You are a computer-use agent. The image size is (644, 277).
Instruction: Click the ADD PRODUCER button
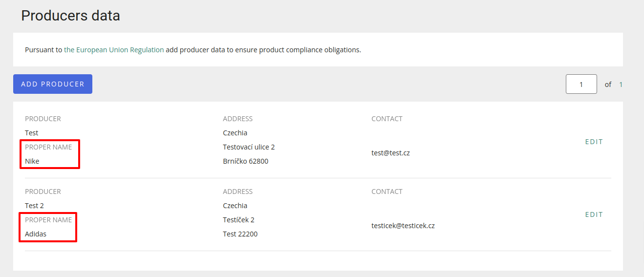coord(53,84)
